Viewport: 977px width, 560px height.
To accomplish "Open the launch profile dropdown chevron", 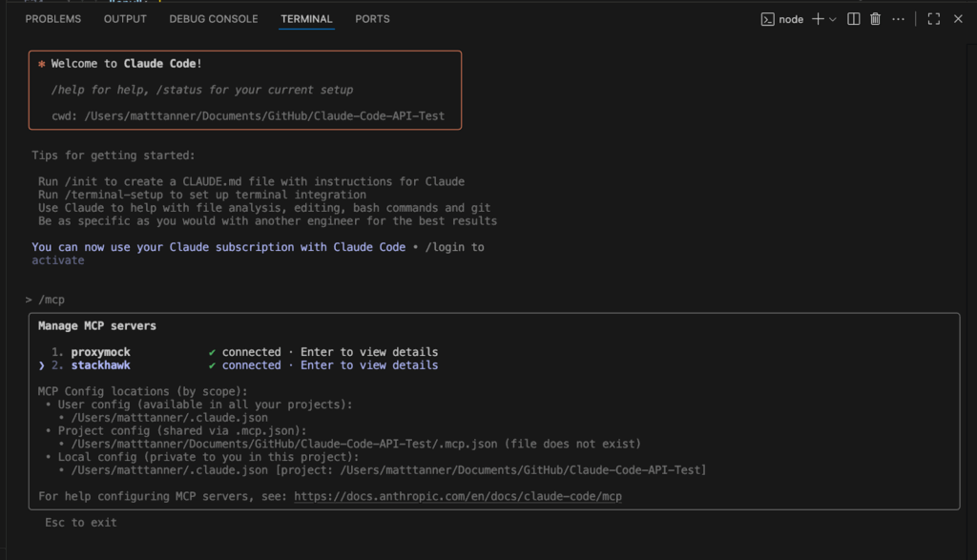I will 833,19.
